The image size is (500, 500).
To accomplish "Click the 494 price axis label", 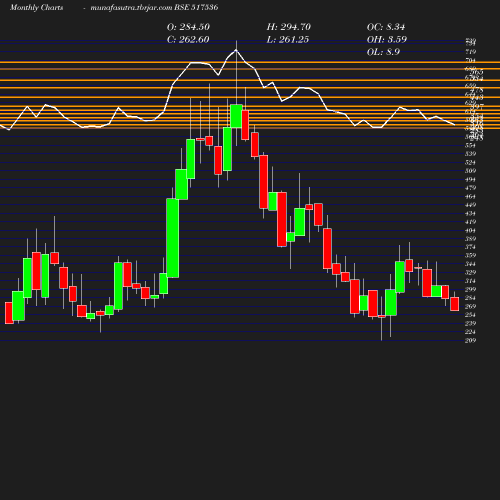I will [470, 179].
